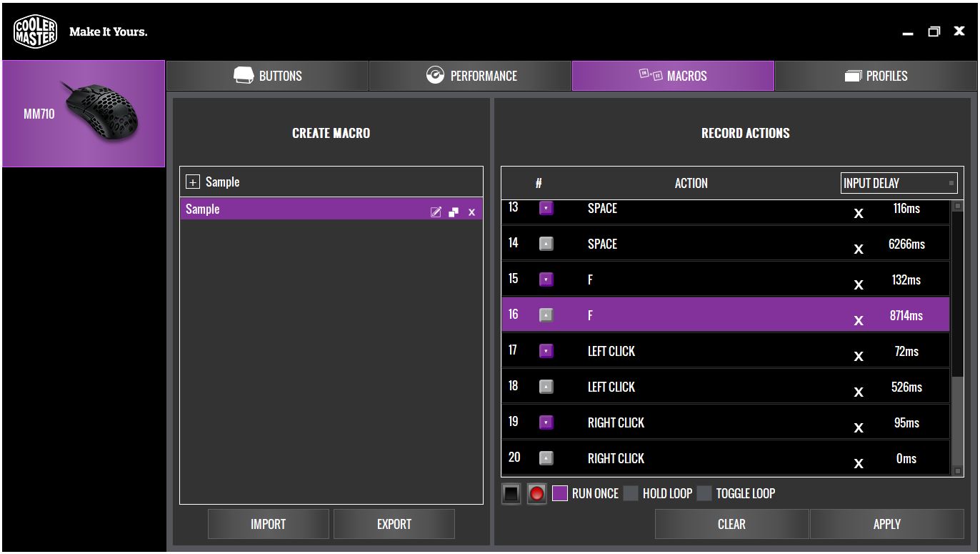Import a macro file
The height and width of the screenshot is (554, 980).
pos(268,523)
